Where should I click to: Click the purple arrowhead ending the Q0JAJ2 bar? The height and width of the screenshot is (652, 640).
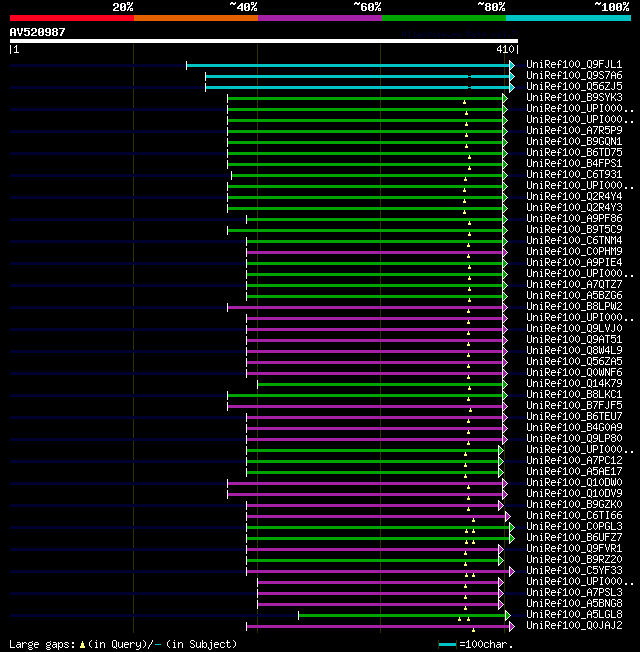(512, 626)
